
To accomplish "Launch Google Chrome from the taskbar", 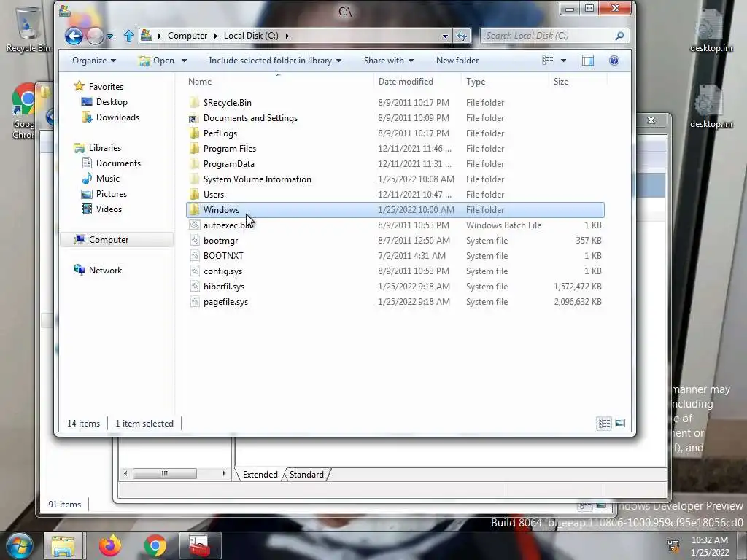I will (x=155, y=545).
